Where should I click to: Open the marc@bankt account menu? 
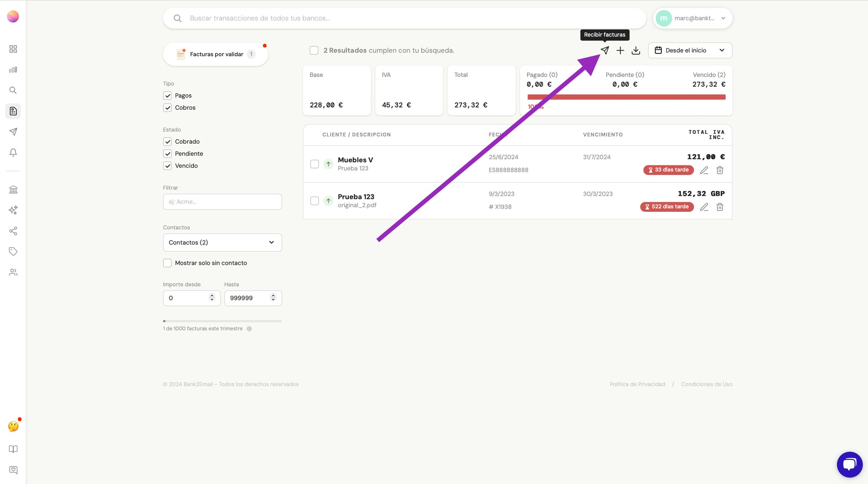693,18
